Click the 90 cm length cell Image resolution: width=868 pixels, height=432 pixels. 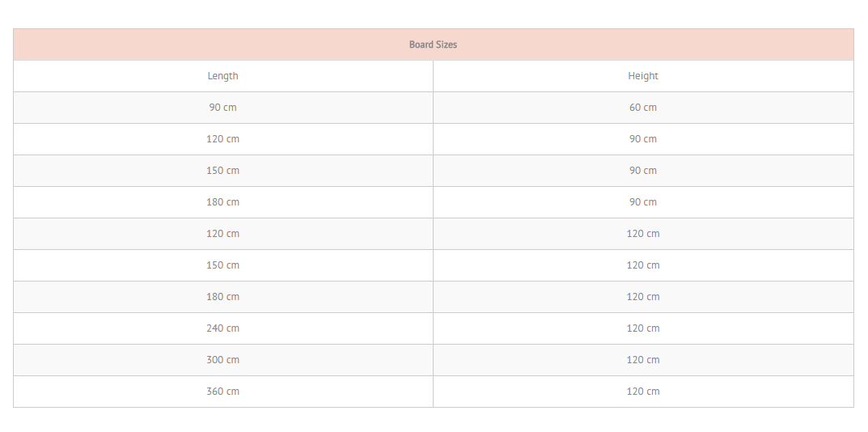(x=223, y=108)
